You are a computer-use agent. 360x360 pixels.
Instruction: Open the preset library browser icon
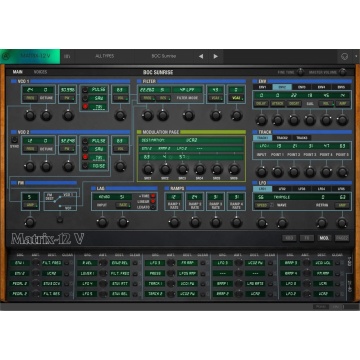coord(67,56)
